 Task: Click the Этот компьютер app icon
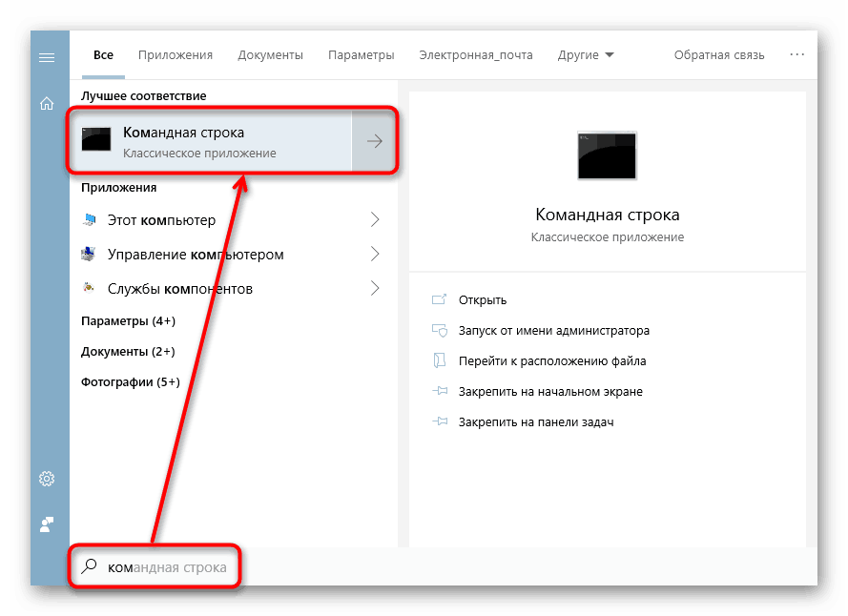[x=90, y=219]
